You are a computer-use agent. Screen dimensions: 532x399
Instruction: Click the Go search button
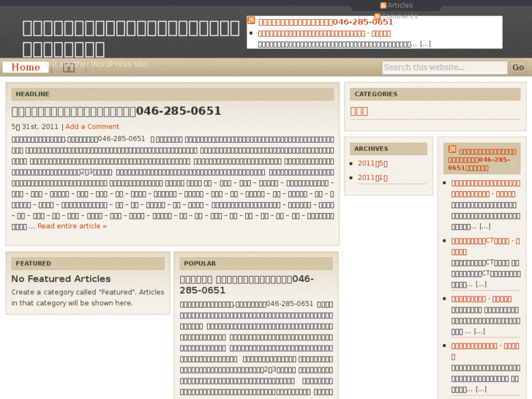(518, 67)
